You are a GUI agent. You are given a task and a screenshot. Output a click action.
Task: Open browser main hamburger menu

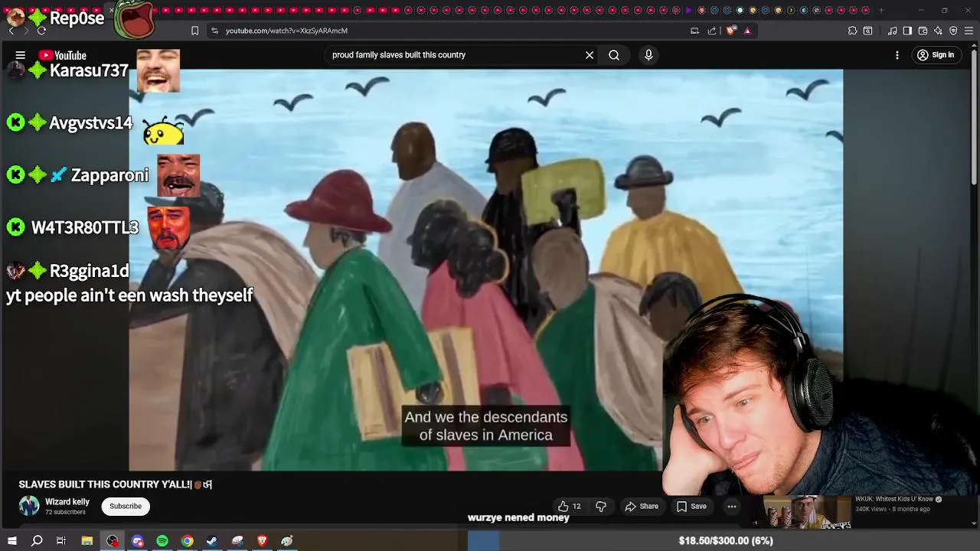pos(969,31)
